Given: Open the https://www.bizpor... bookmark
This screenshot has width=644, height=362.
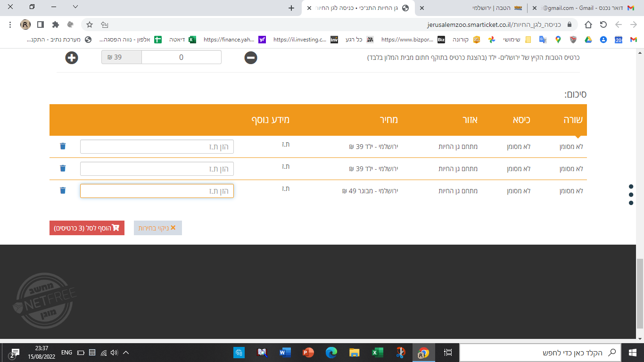Looking at the screenshot, I should tap(413, 40).
